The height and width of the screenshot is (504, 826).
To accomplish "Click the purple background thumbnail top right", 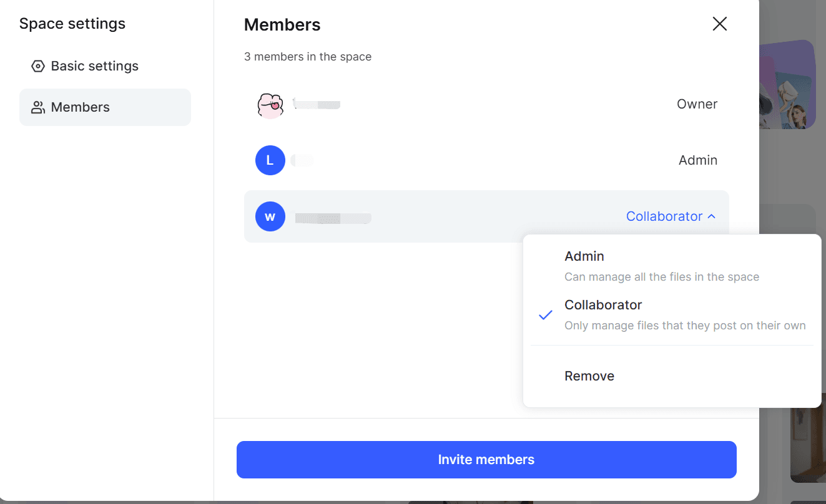I will [x=787, y=84].
